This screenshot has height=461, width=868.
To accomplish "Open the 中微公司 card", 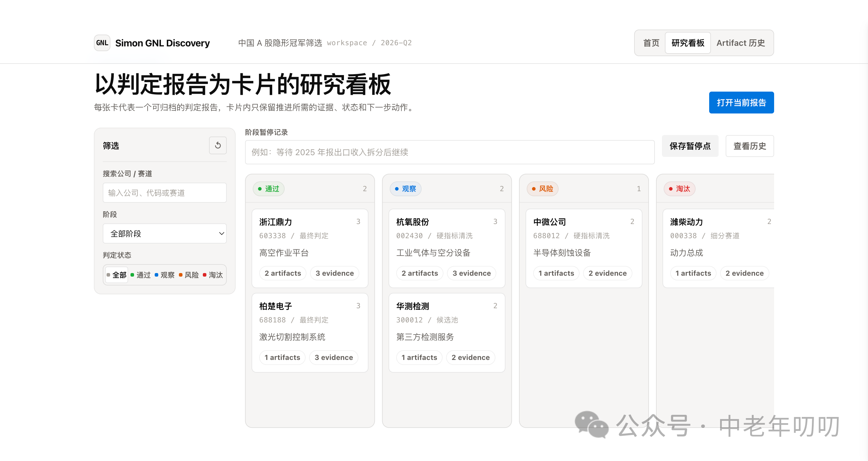I will pos(584,248).
